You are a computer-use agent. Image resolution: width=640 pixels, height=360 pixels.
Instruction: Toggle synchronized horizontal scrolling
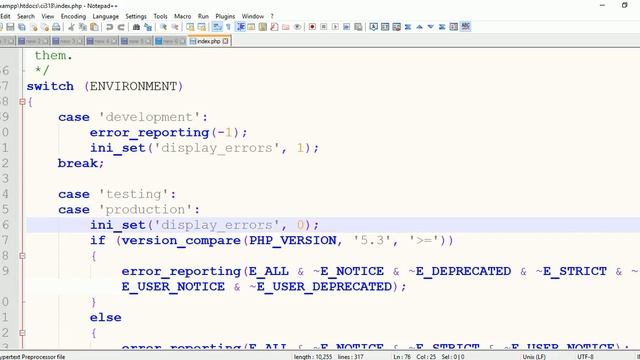(x=202, y=27)
